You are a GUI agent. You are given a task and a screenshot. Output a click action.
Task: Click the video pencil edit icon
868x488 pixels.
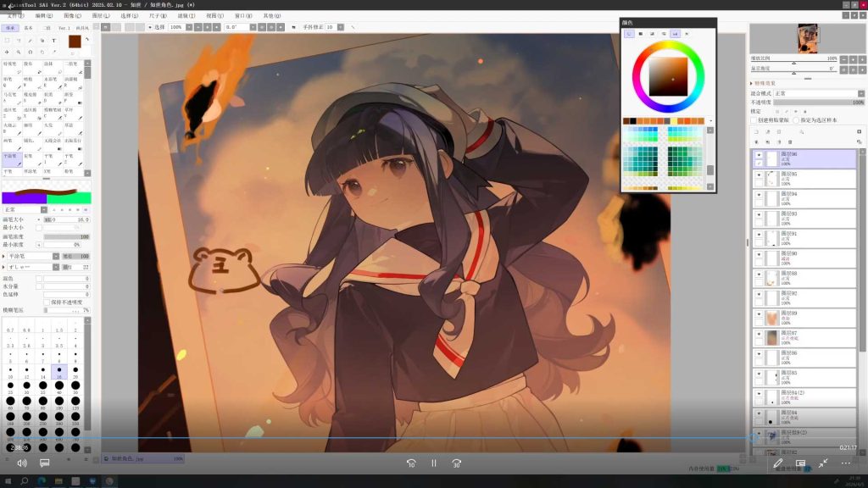778,463
